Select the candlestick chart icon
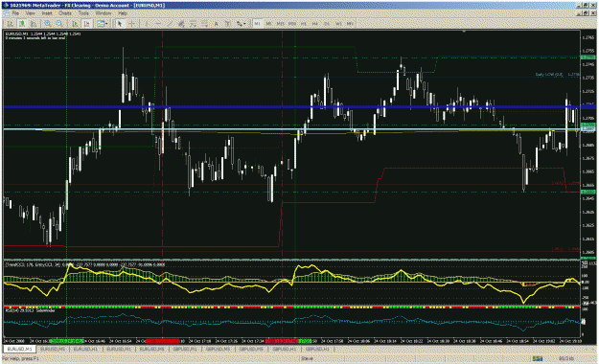Image resolution: width=599 pixels, height=364 pixels. click(22, 24)
